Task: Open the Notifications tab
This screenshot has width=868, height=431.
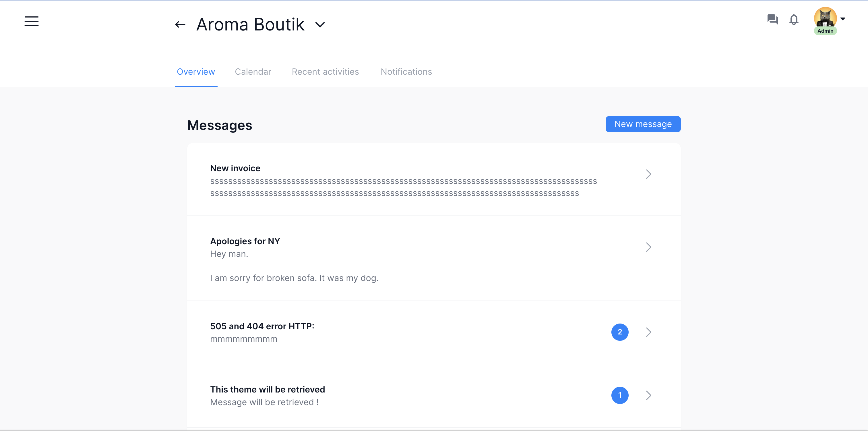Action: pos(406,72)
